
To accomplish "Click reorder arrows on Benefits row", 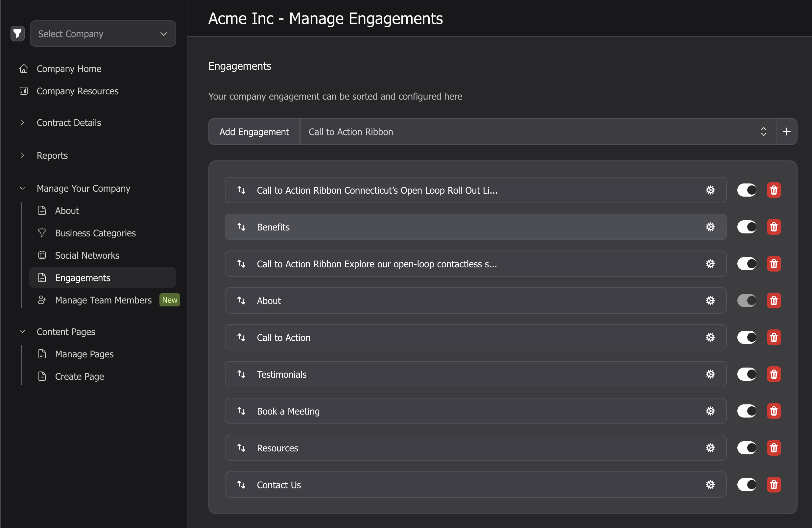I will [x=241, y=227].
